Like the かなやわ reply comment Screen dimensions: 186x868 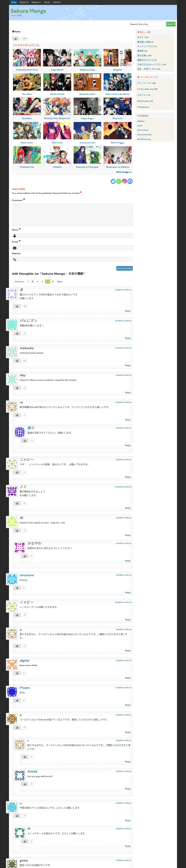25,556
